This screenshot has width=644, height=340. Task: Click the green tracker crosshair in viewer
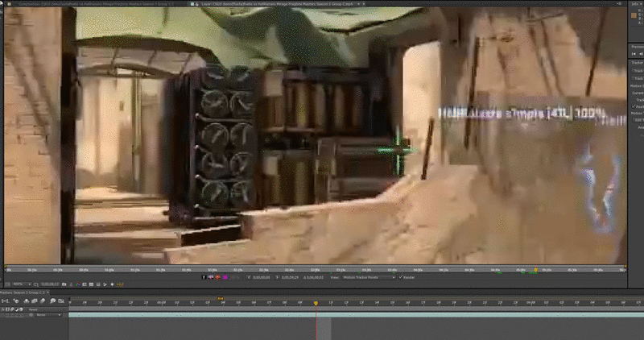pos(398,151)
